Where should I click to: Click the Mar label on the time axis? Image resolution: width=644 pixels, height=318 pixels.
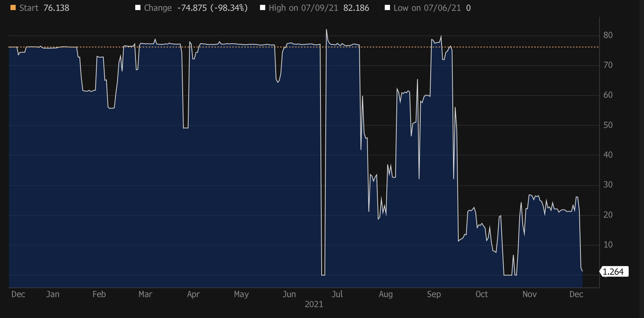[x=145, y=294]
